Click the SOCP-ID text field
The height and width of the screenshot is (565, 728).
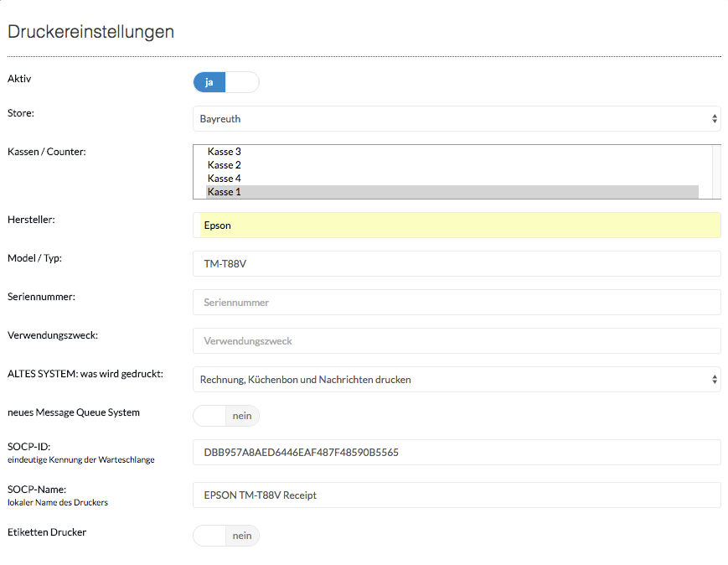[457, 453]
